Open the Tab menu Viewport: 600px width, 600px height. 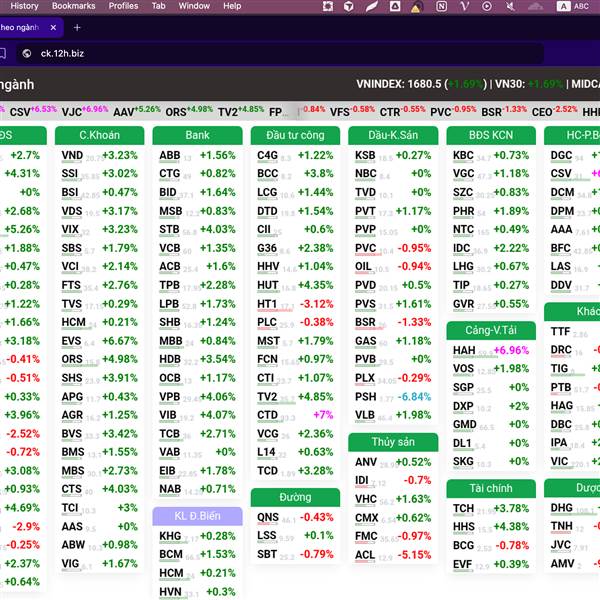pyautogui.click(x=158, y=6)
